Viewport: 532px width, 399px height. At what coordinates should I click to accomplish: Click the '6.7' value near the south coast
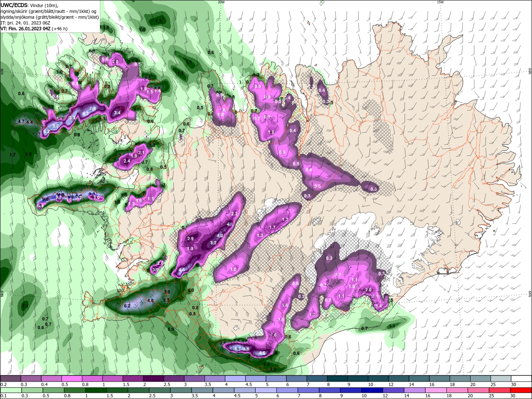click(238, 349)
